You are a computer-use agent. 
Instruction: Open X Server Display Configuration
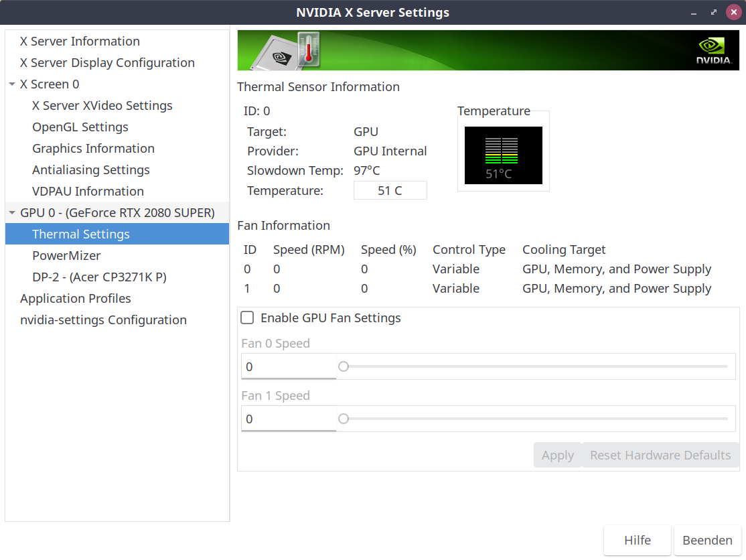[x=108, y=63]
